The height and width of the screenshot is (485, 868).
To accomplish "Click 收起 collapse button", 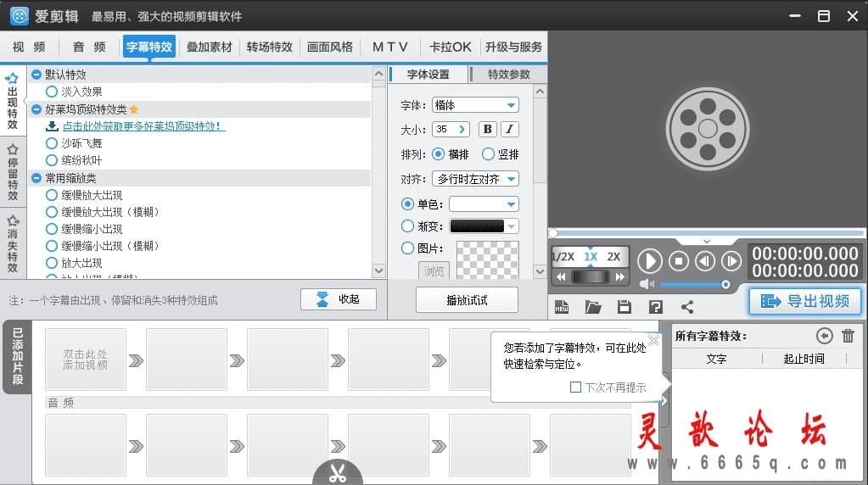I will (x=339, y=299).
